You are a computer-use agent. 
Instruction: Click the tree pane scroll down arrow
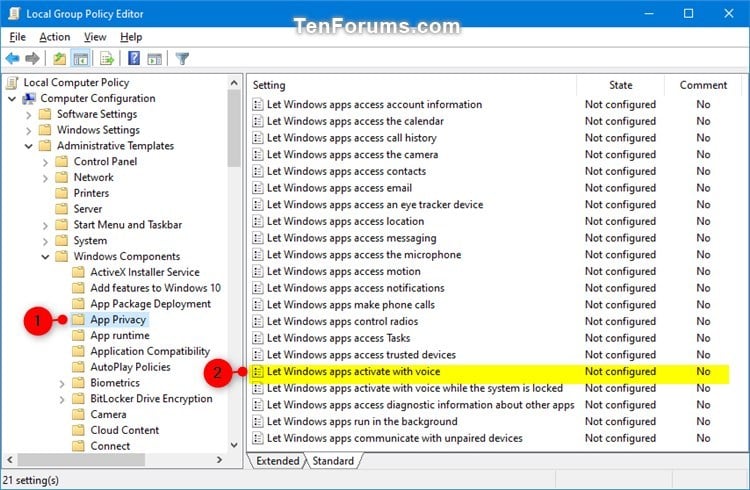[234, 445]
